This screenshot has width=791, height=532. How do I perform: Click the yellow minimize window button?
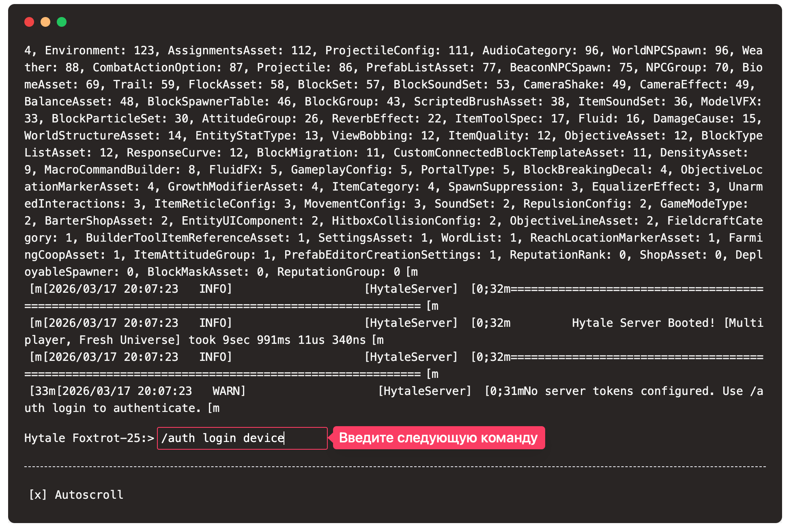click(45, 22)
